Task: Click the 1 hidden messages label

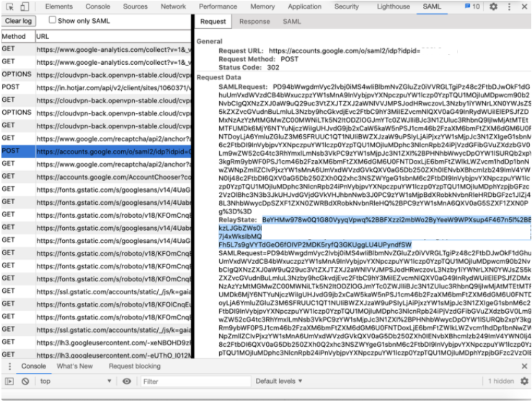Action: point(501,381)
